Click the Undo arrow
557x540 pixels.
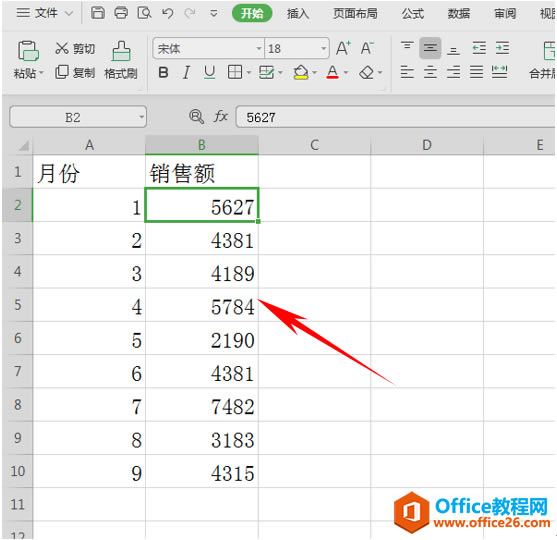click(x=167, y=14)
